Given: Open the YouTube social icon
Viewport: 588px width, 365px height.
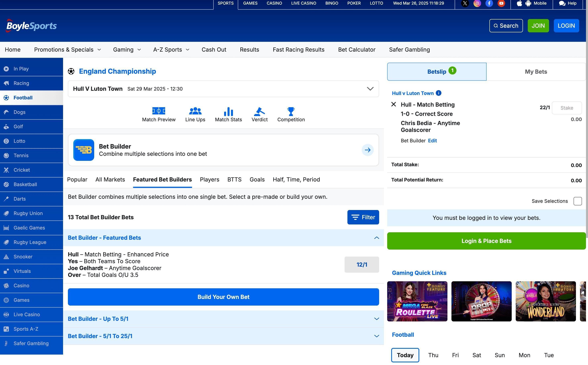Looking at the screenshot, I should 501,3.
